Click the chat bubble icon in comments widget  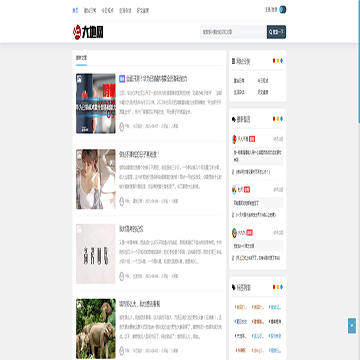click(x=233, y=119)
